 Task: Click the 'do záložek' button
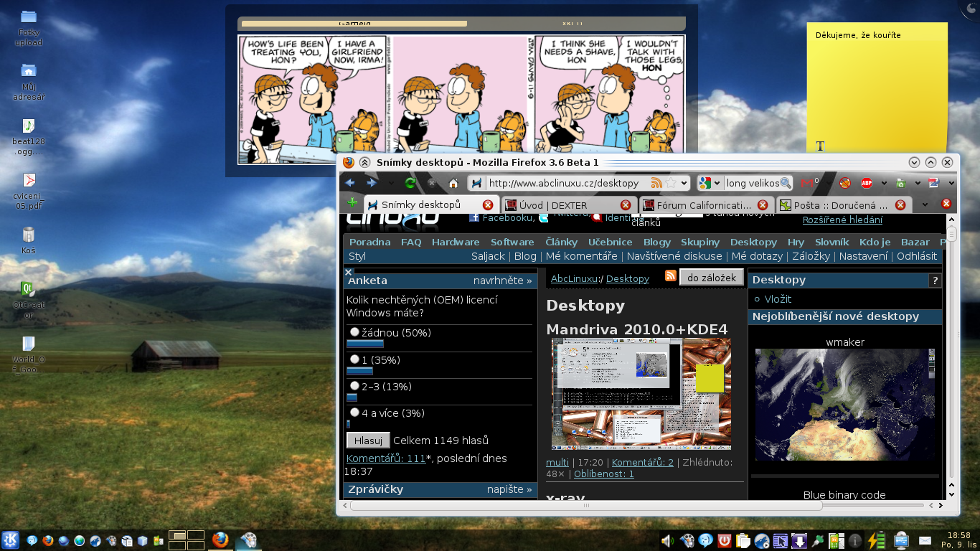[711, 277]
